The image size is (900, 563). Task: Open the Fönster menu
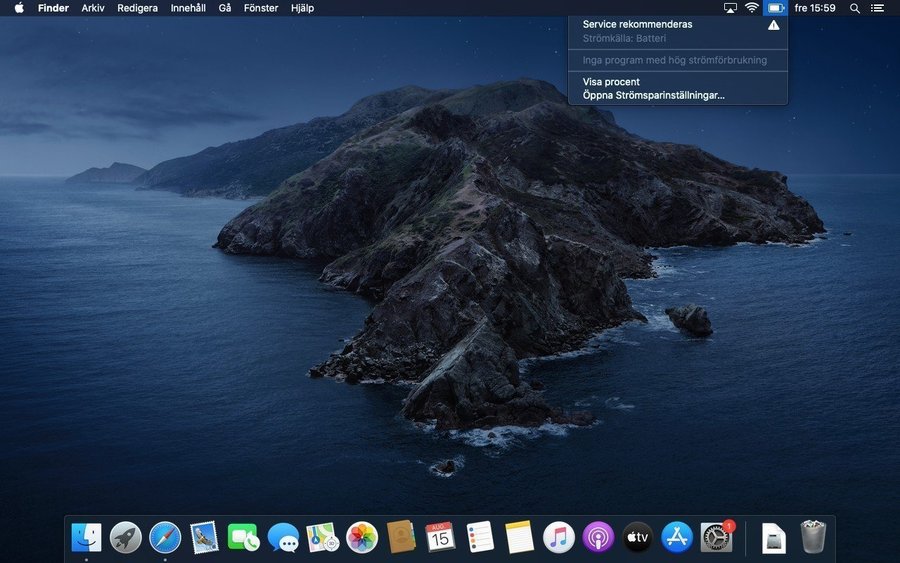(261, 8)
